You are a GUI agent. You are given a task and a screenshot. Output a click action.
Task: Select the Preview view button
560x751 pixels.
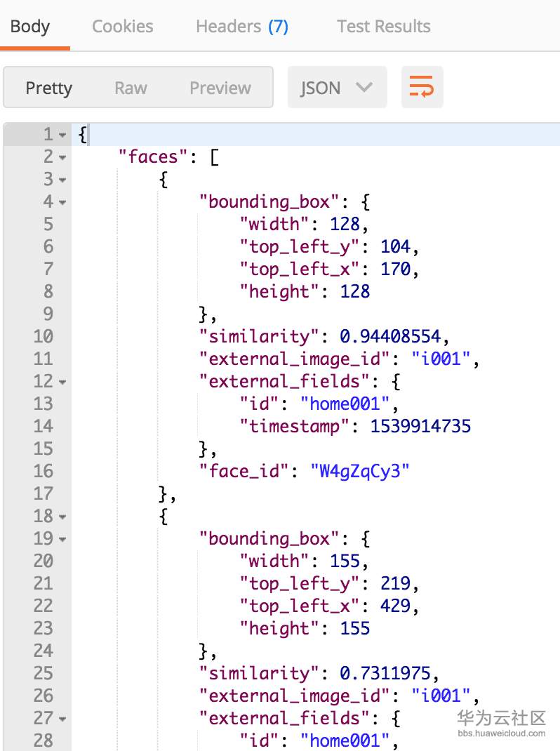220,88
